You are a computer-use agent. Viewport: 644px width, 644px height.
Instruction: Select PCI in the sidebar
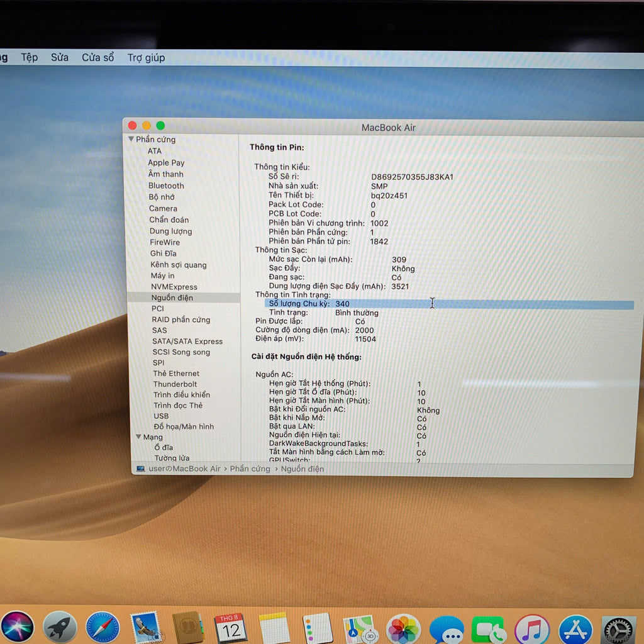coord(157,308)
